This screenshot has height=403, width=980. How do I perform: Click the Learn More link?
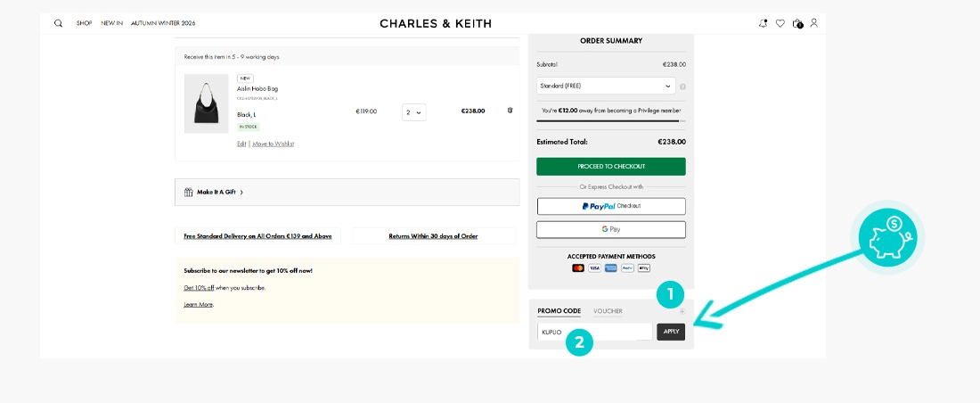coord(199,304)
